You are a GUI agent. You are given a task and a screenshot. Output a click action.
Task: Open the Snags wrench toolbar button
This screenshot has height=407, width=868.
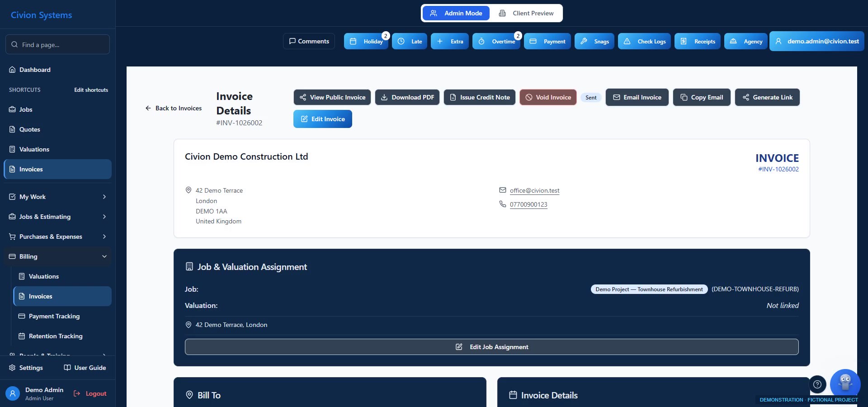click(594, 41)
